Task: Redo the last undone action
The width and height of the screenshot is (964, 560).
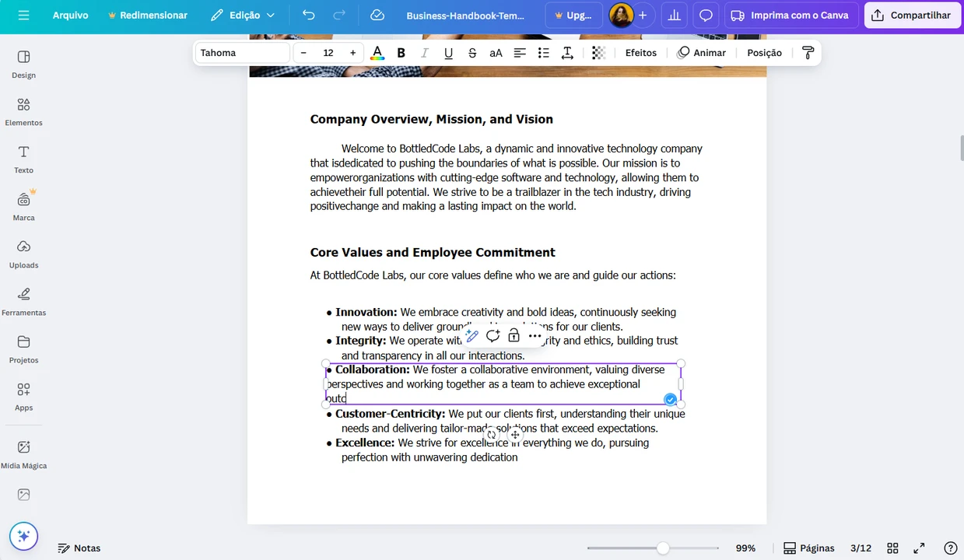Action: [339, 16]
